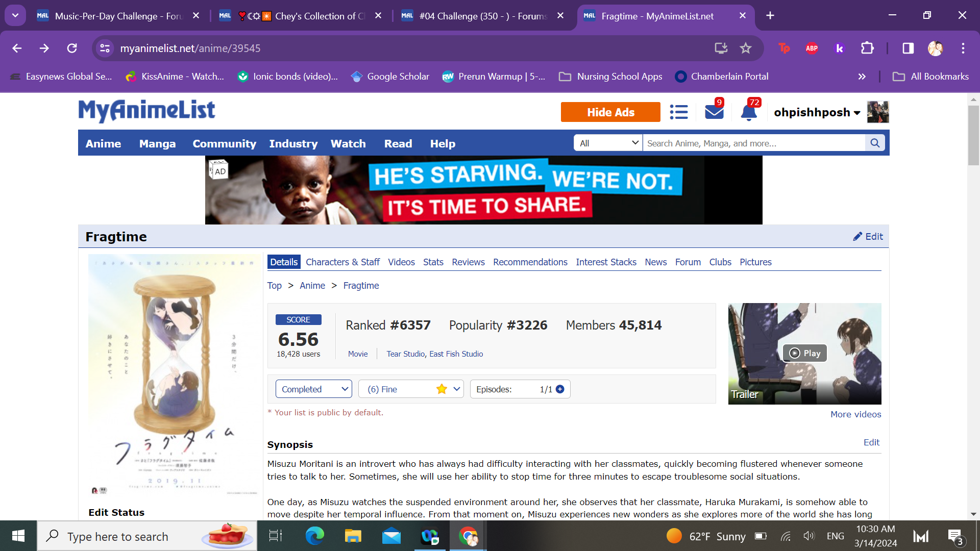Open File Explorer from the taskbar
This screenshot has width=980, height=551.
(x=353, y=536)
